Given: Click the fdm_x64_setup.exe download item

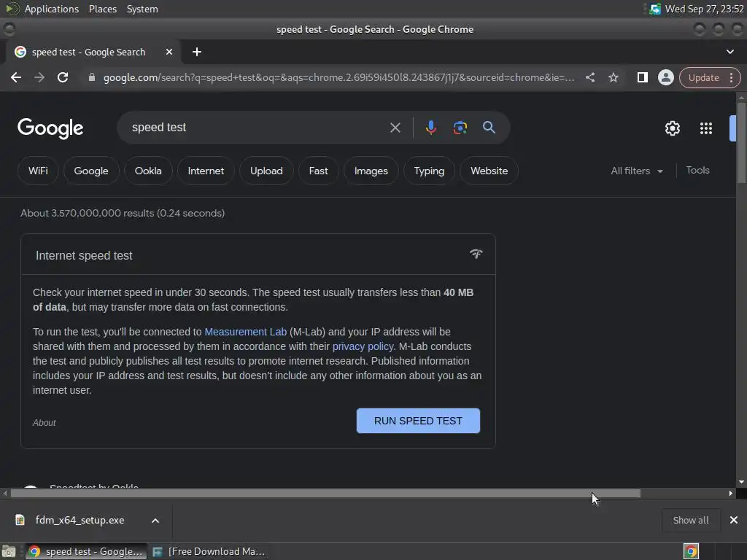Looking at the screenshot, I should tap(80, 520).
